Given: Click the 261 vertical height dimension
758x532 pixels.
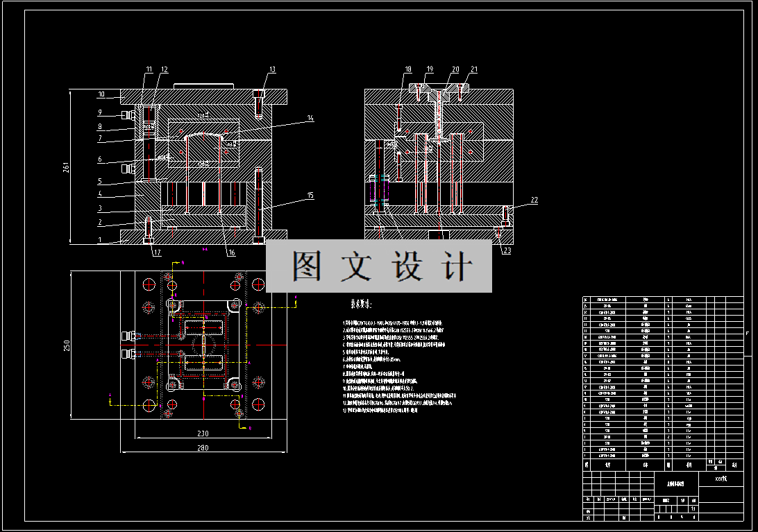Looking at the screenshot, I should point(66,167).
